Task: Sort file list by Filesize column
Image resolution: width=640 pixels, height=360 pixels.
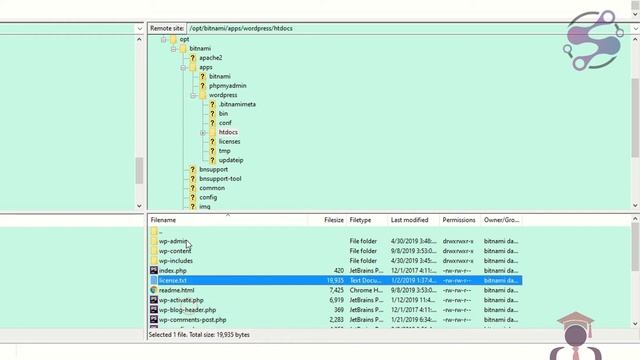Action: [x=327, y=220]
